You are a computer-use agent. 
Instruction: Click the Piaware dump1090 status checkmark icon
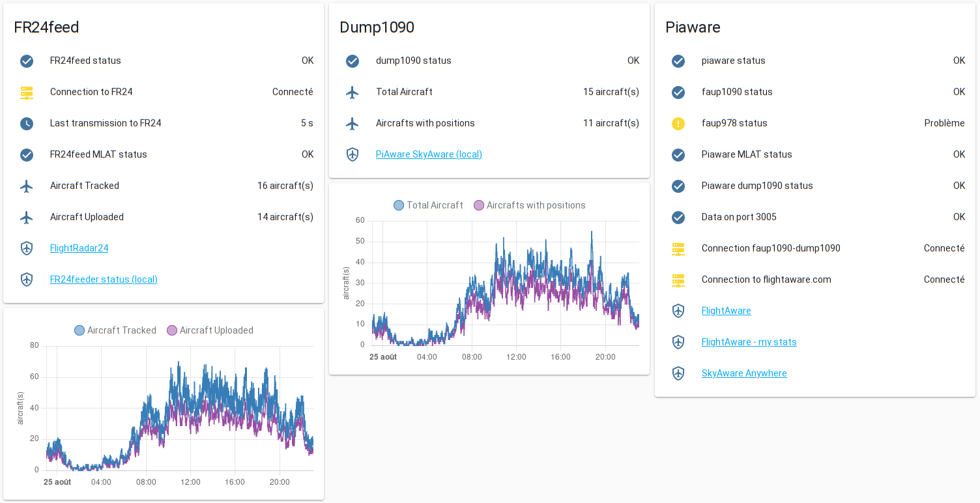tap(678, 186)
